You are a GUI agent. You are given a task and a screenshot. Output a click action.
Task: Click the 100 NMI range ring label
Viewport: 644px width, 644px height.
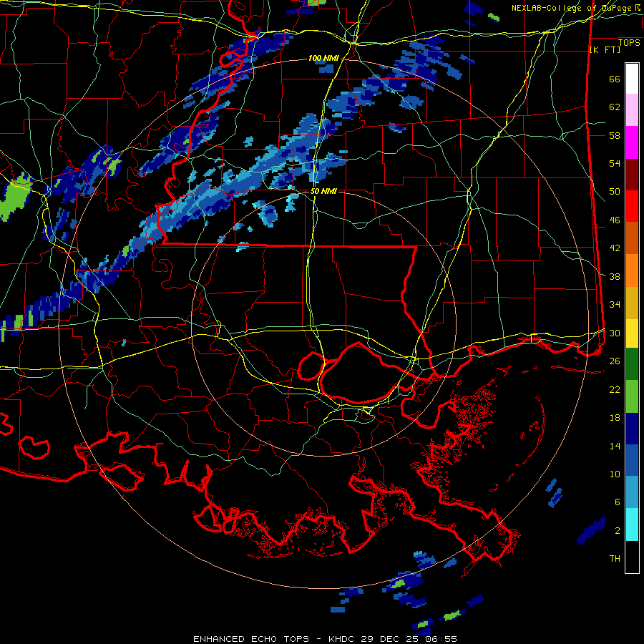(x=323, y=59)
